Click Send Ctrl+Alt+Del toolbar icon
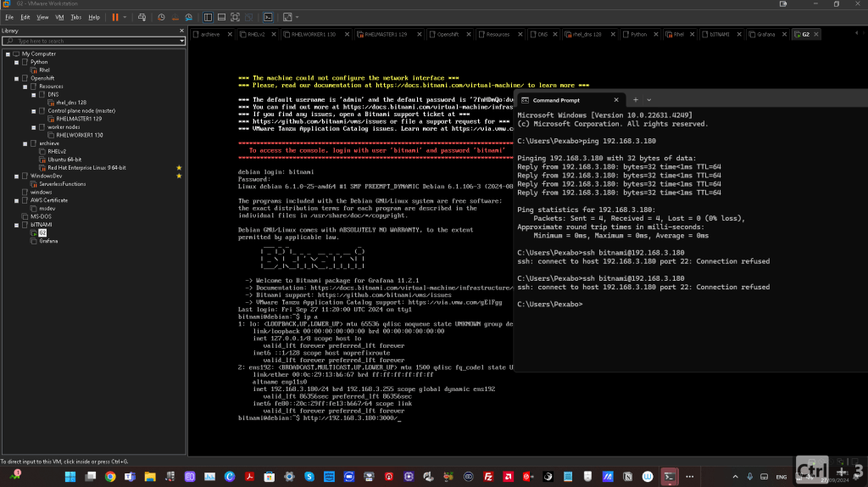Viewport: 868px width, 487px height. pos(142,17)
